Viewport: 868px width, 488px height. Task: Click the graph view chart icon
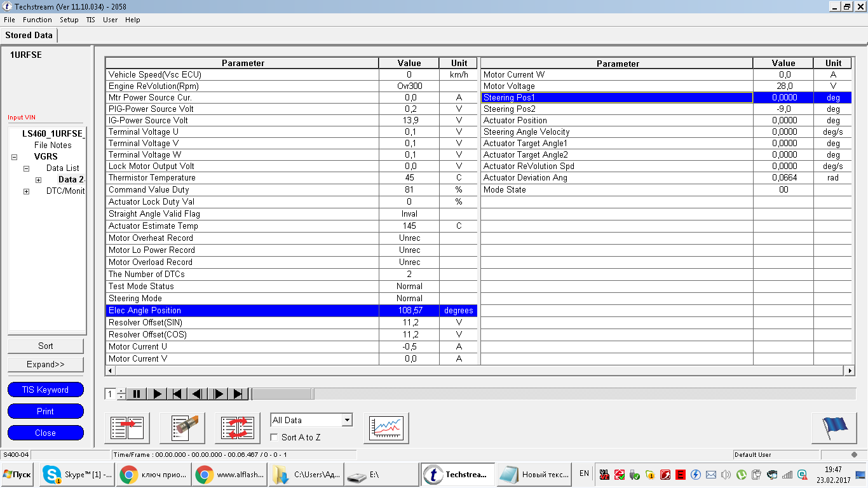point(386,428)
